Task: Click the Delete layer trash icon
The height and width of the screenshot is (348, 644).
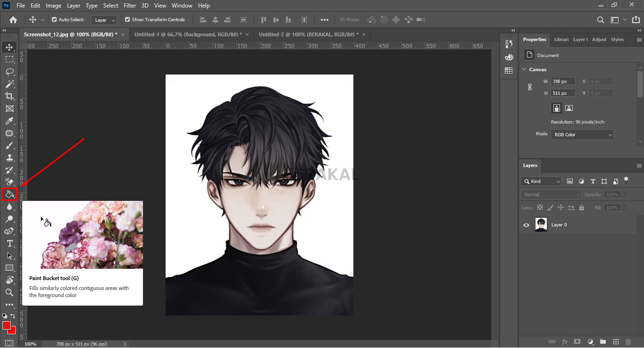Action: (x=628, y=341)
